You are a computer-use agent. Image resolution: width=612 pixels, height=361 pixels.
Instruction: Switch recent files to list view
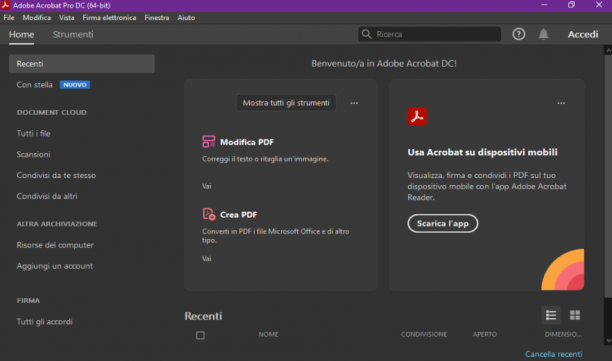[551, 315]
